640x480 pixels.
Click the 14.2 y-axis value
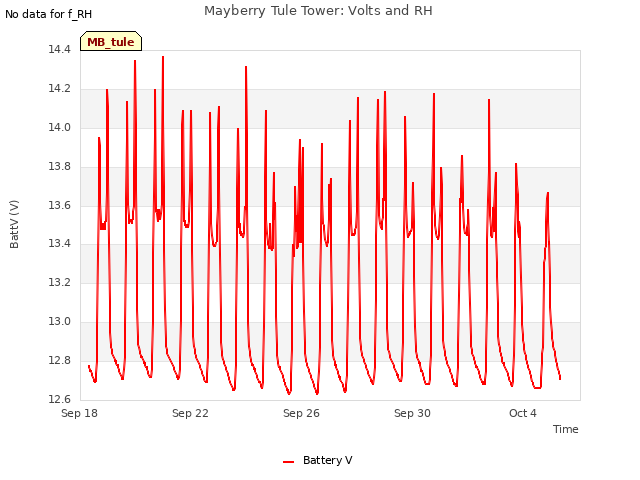tap(60, 89)
